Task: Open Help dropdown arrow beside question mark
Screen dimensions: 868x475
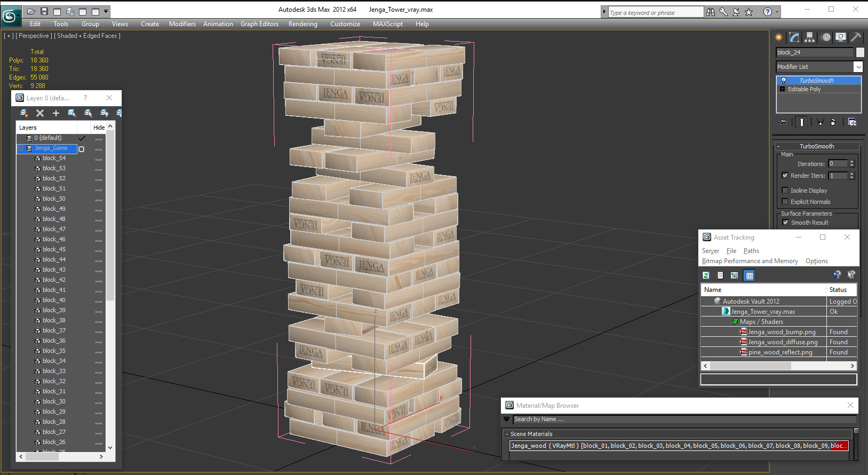Action: point(777,12)
